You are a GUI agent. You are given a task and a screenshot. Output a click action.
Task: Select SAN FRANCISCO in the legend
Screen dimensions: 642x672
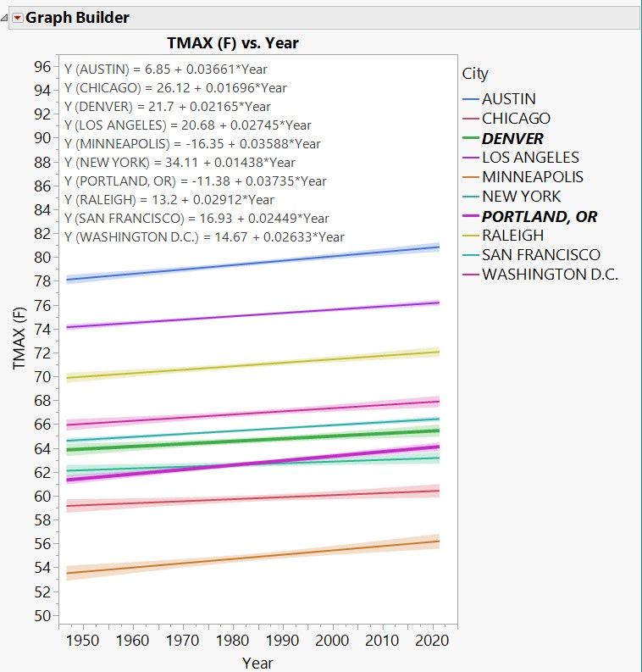541,254
